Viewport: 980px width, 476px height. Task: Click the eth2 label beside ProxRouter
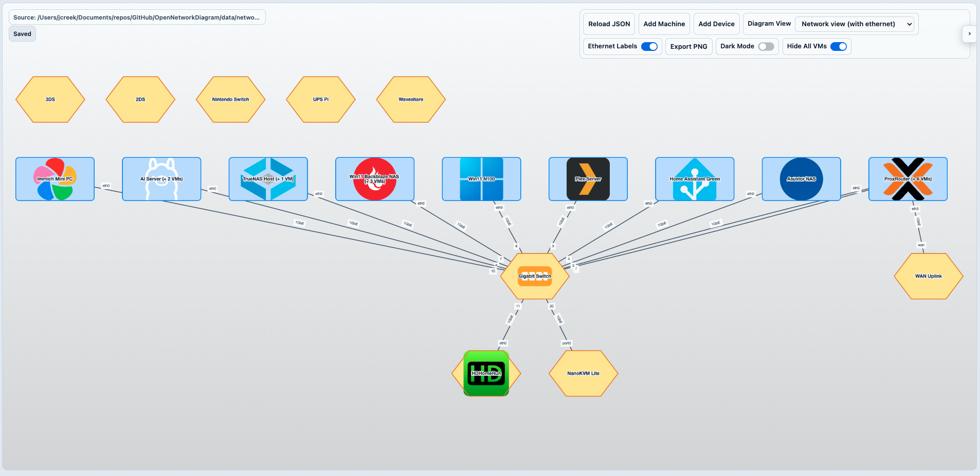click(x=856, y=188)
